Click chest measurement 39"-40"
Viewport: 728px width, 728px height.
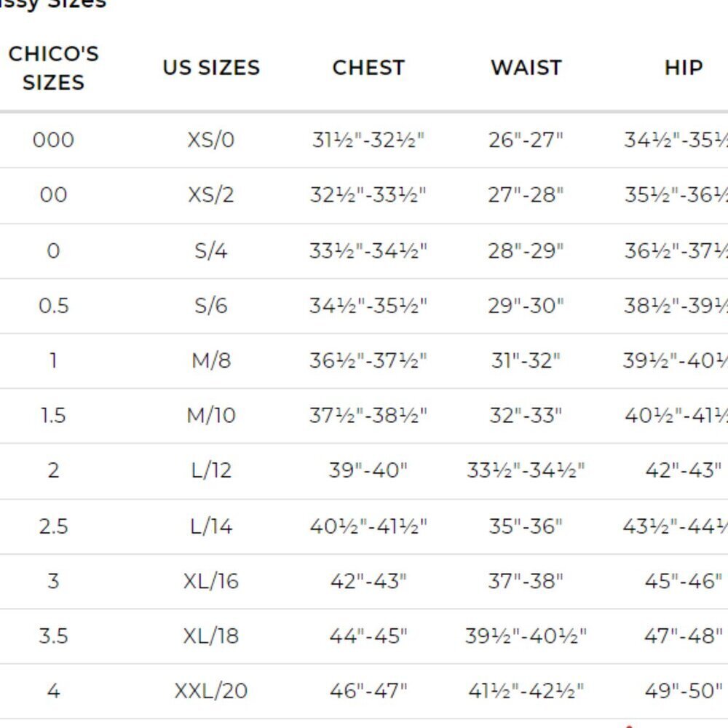368,470
